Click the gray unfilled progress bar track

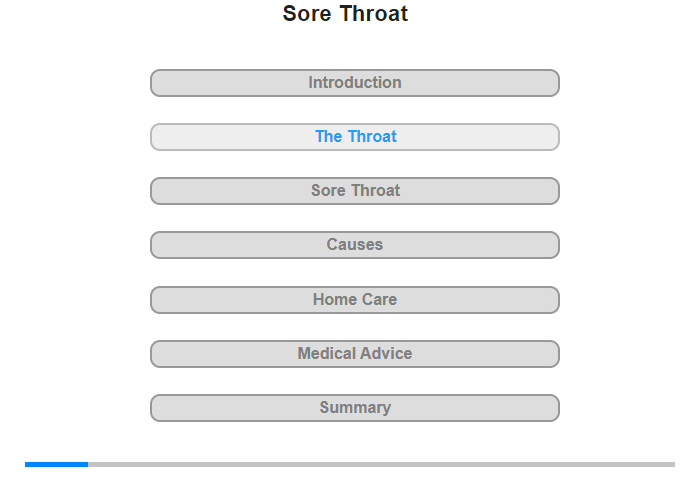click(x=380, y=464)
